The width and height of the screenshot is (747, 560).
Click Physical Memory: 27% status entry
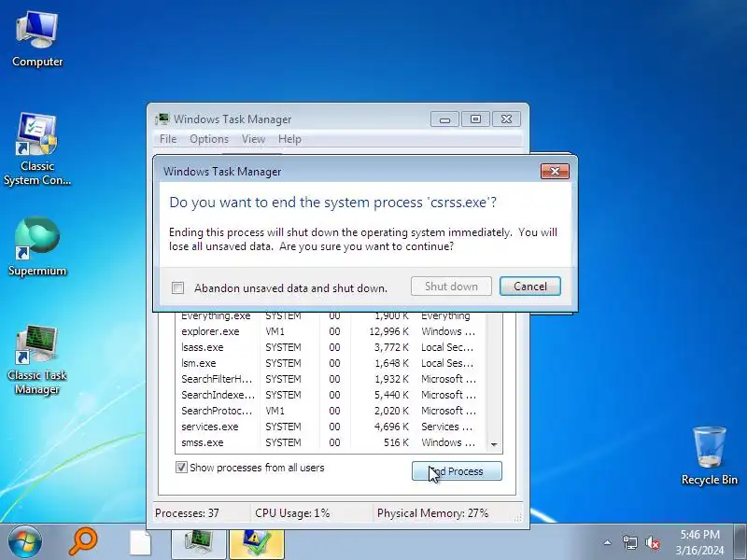tap(432, 512)
